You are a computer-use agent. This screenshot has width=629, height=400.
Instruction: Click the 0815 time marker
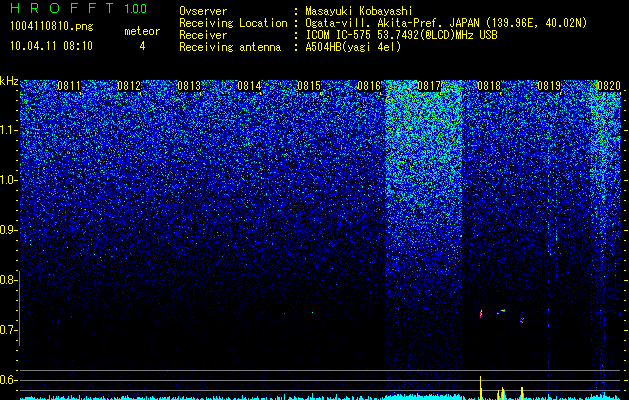pyautogui.click(x=309, y=86)
